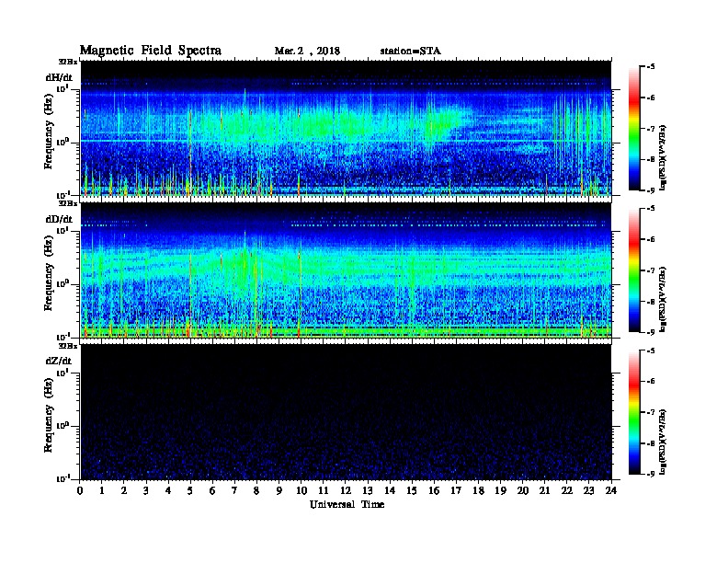The image size is (728, 563).
Task: Click the date text "Mar. 2, 2018"
Action: pyautogui.click(x=307, y=52)
